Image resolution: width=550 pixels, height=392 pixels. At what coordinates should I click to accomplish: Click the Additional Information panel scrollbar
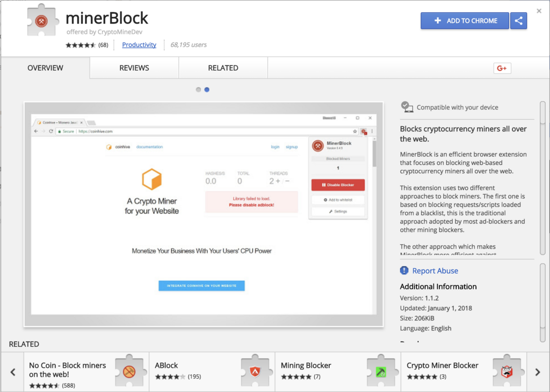[542, 302]
